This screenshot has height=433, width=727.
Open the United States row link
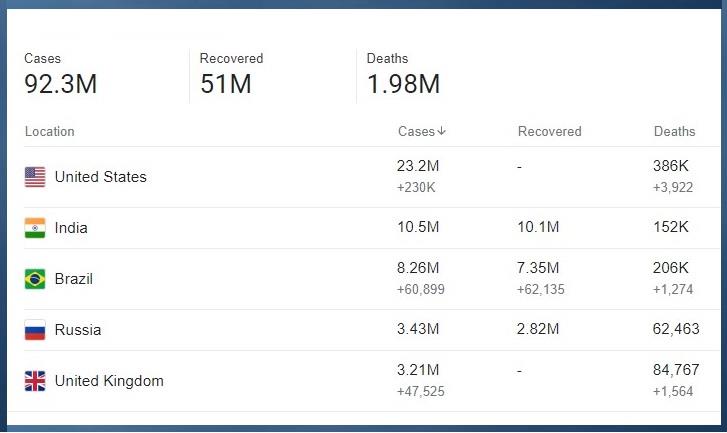coord(100,177)
